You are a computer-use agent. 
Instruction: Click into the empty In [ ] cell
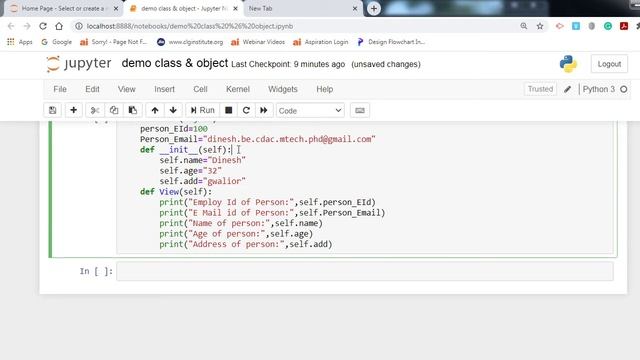[x=365, y=271]
